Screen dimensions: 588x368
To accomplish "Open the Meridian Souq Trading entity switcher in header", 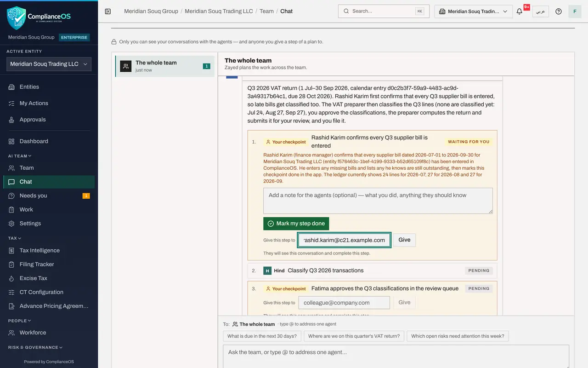I will pyautogui.click(x=474, y=11).
